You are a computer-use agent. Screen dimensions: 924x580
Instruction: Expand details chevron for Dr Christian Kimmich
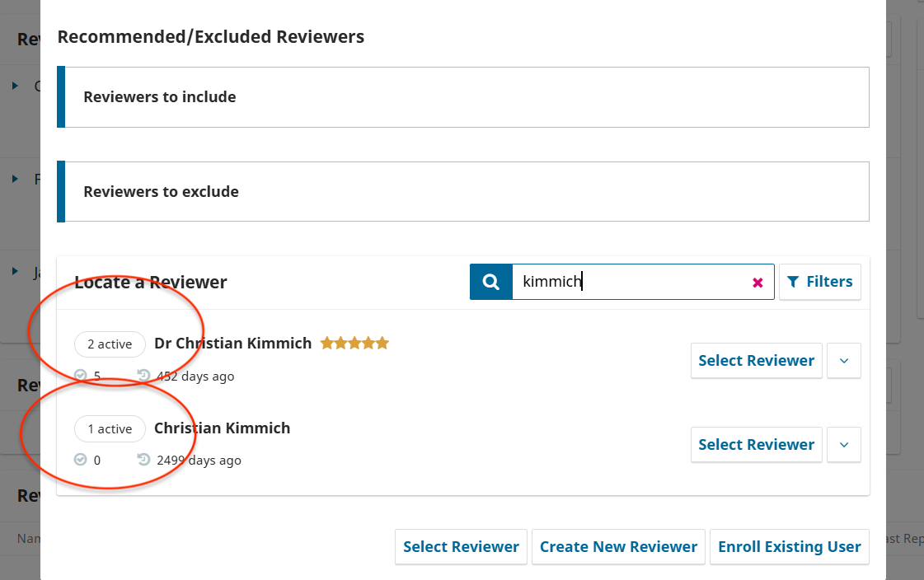[x=843, y=361]
